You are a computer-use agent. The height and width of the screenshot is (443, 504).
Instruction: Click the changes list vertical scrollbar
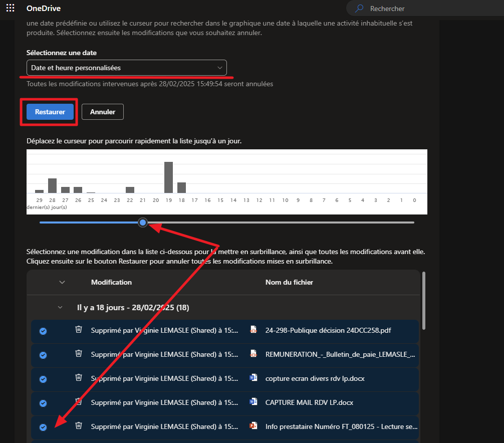424,301
